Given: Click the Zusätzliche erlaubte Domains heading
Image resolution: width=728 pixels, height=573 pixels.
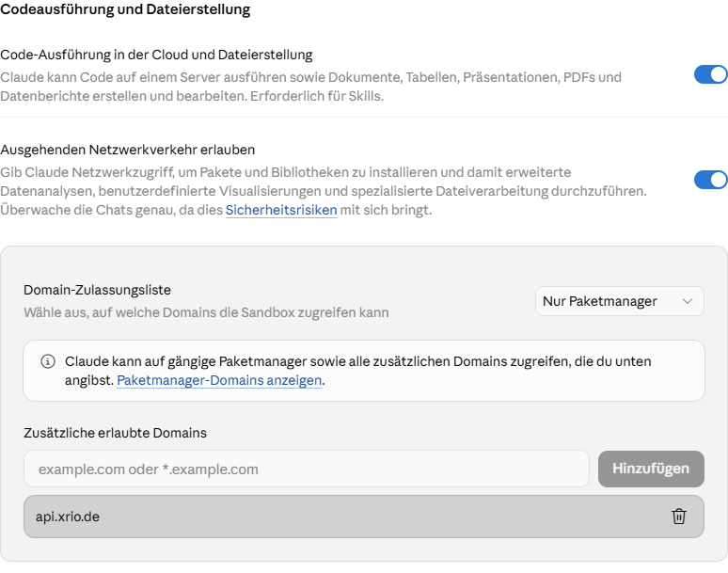Looking at the screenshot, I should (x=115, y=433).
